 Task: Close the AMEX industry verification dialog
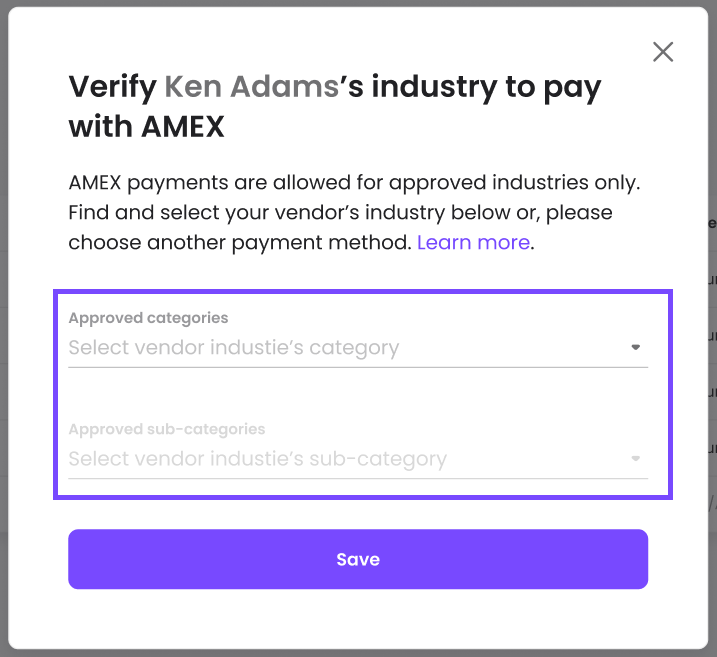click(663, 52)
